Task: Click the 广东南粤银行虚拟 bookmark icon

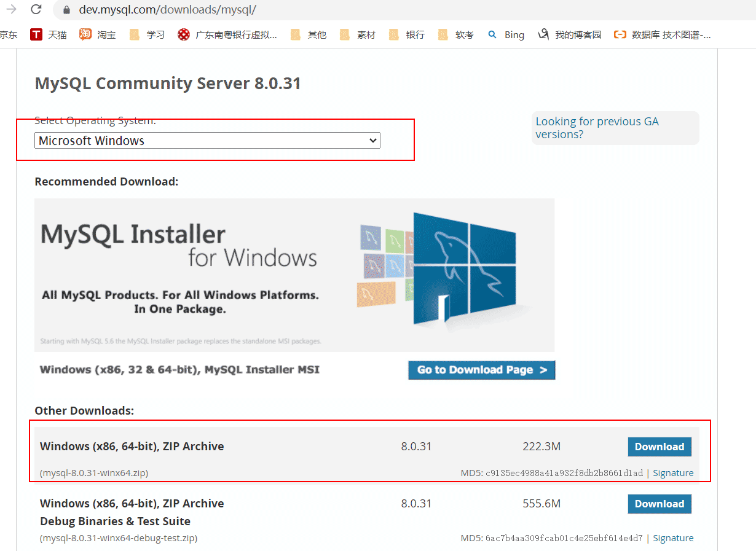Action: coord(184,34)
